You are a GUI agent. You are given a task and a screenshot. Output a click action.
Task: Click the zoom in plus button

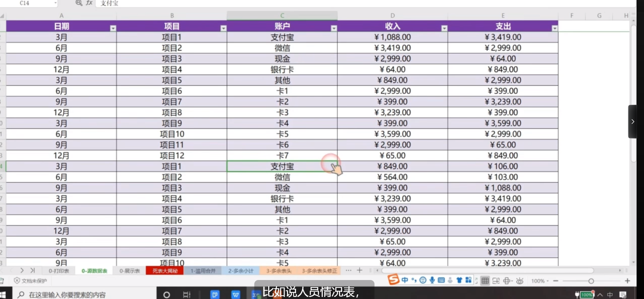628,281
